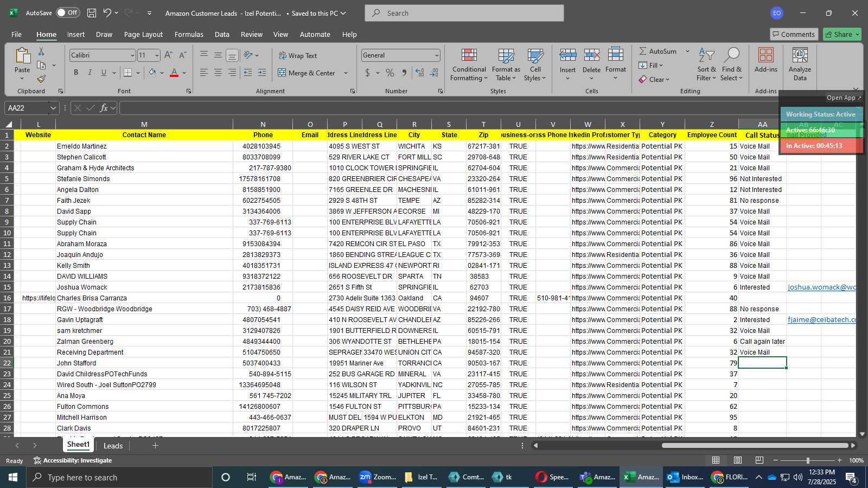
Task: Click the Percent Style icon
Action: coord(390,73)
